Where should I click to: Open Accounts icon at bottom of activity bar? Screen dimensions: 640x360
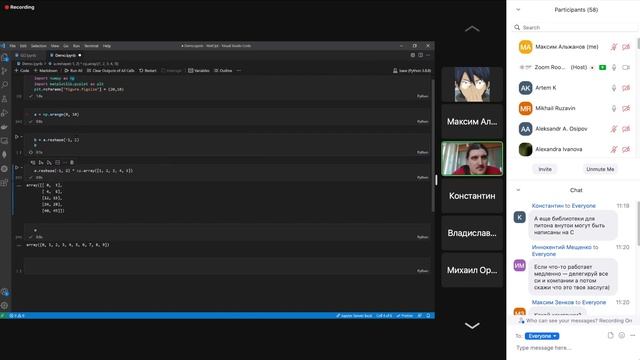(x=5, y=292)
